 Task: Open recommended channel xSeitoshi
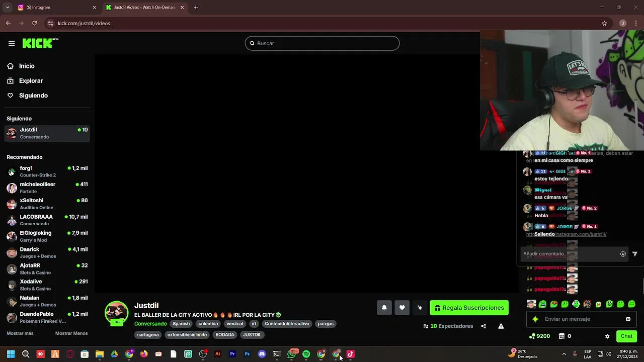click(x=47, y=204)
